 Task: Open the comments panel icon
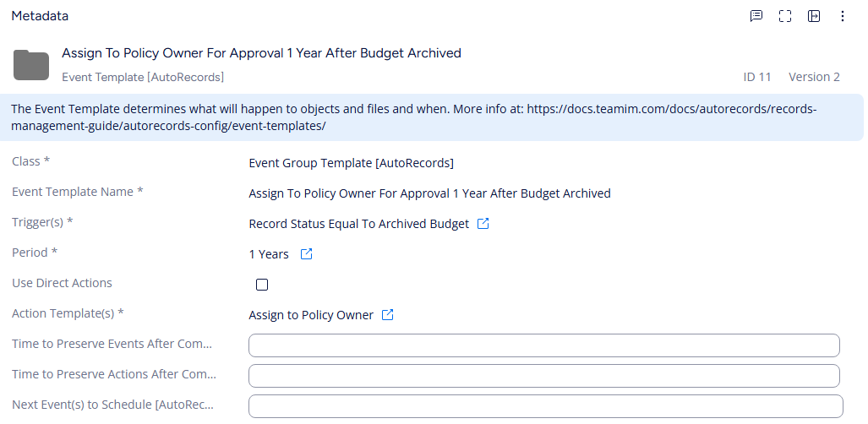756,16
